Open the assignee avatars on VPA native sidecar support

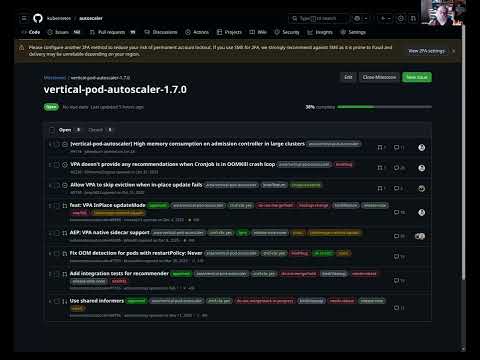420,236
